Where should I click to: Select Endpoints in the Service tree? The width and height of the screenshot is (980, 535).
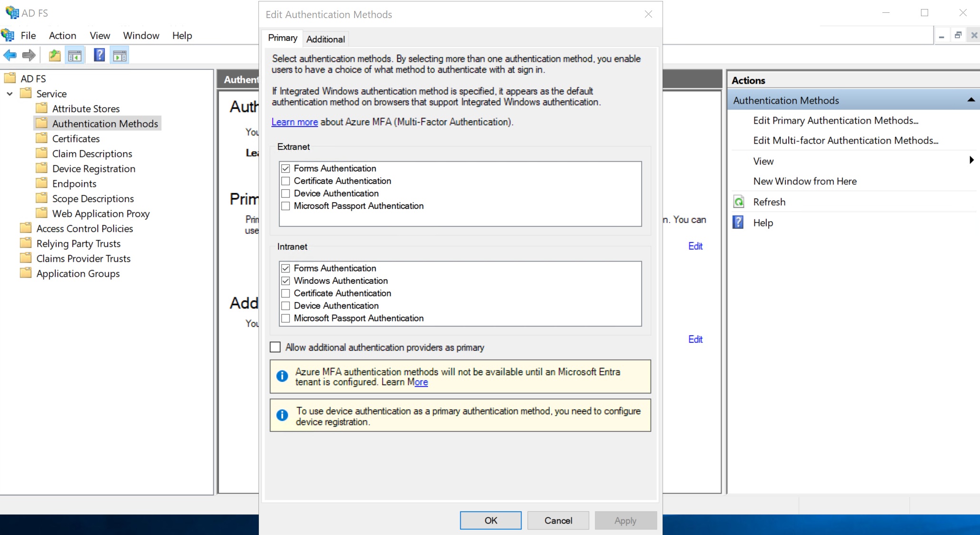click(x=74, y=184)
